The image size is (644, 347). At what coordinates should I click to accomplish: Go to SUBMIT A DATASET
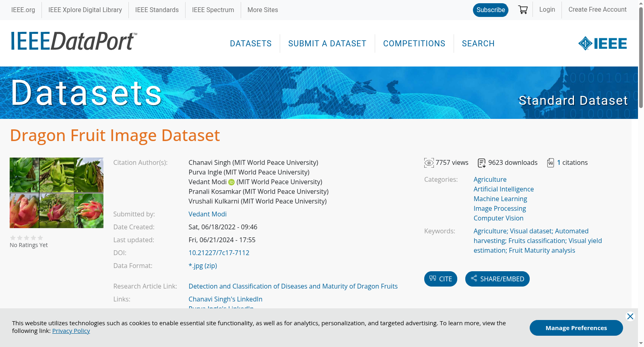(x=327, y=44)
